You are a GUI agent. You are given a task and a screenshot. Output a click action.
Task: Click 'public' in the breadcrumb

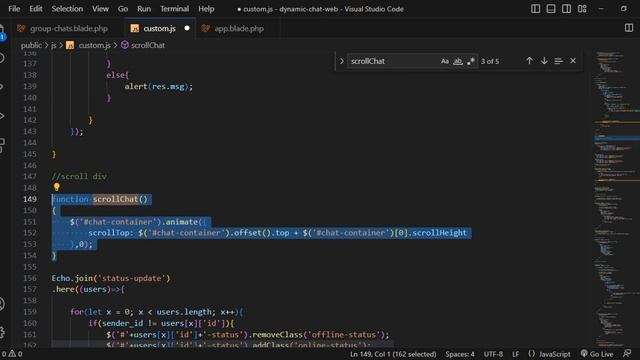[31, 45]
